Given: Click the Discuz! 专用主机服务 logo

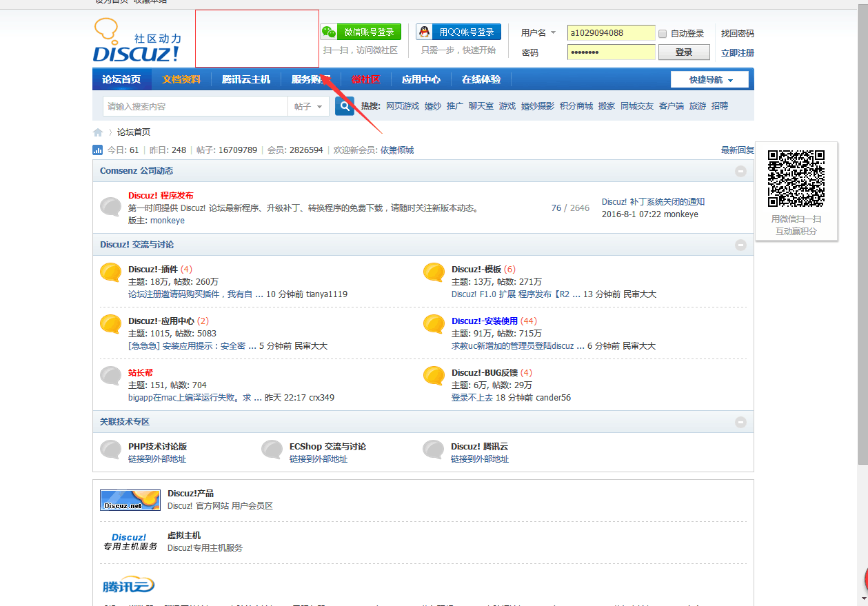Looking at the screenshot, I should tap(130, 542).
